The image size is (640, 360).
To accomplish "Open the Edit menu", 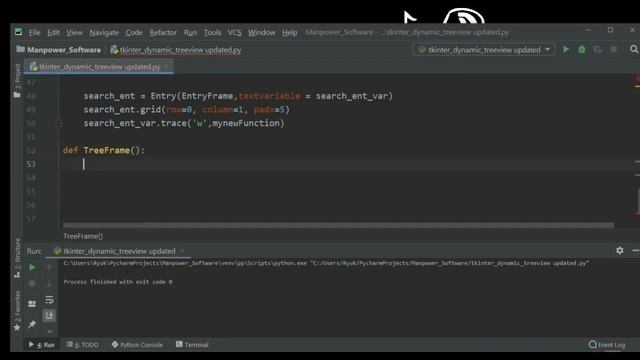I will [x=53, y=33].
